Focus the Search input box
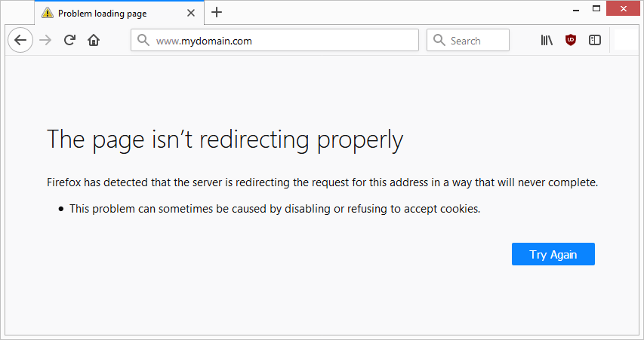 tap(476, 41)
